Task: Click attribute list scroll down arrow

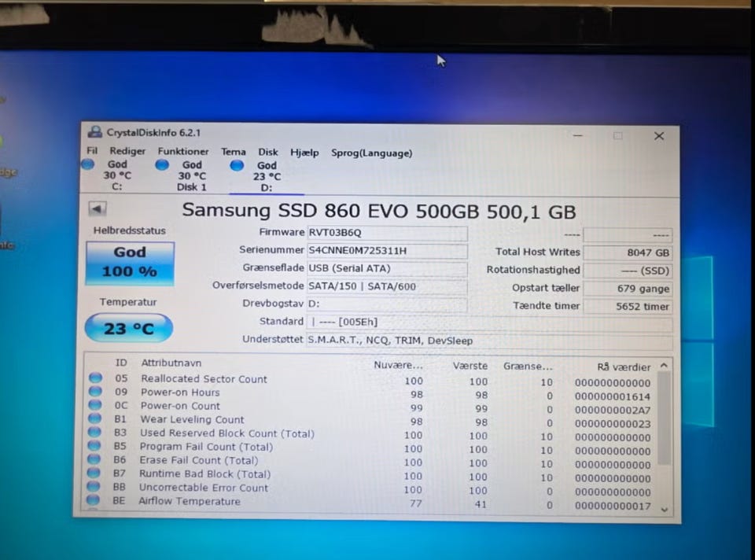Action: click(x=665, y=509)
